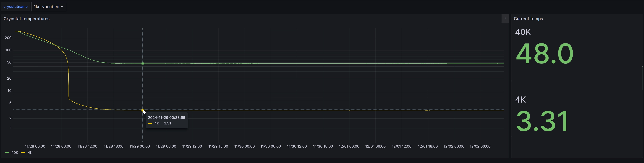Image resolution: width=644 pixels, height=163 pixels.
Task: Click the 3.31 value in the tooltip
Action: pos(168,123)
